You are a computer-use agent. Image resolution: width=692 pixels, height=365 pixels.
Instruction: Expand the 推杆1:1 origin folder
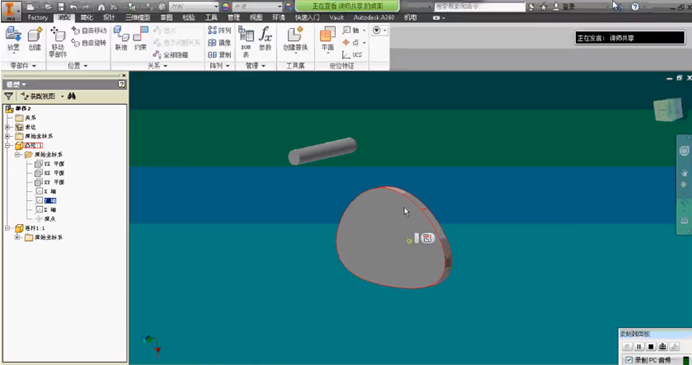click(17, 237)
